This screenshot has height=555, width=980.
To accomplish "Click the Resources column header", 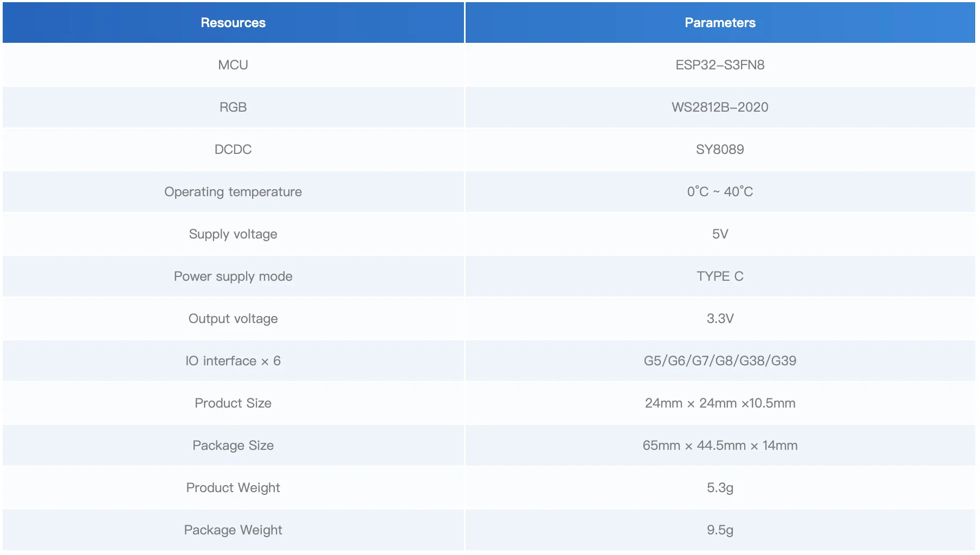I will point(233,23).
